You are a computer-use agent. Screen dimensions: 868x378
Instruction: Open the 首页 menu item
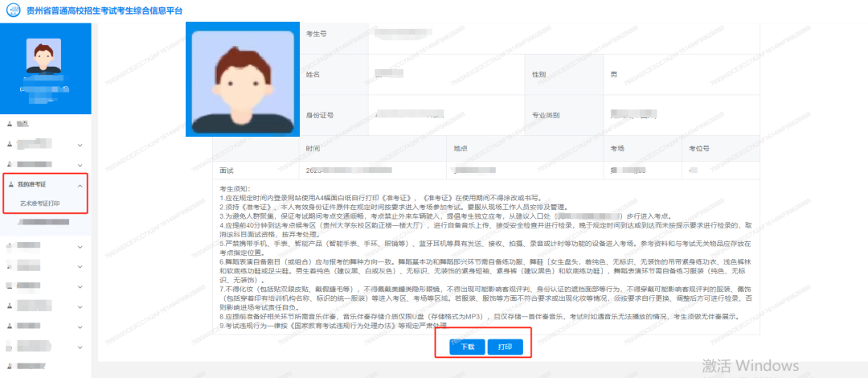point(23,123)
